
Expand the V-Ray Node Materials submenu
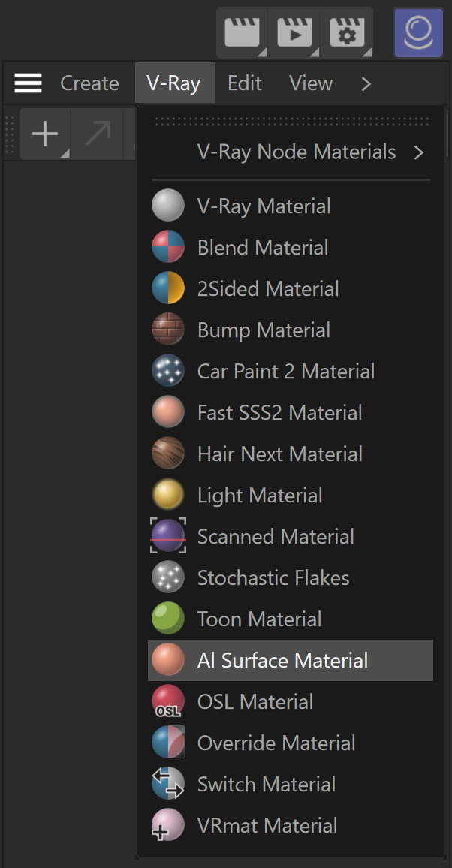click(x=291, y=152)
